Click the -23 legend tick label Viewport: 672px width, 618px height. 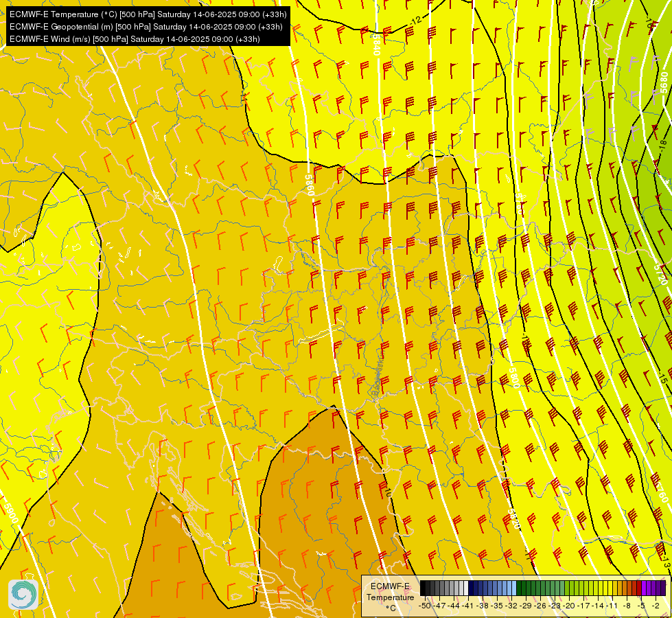(x=555, y=606)
